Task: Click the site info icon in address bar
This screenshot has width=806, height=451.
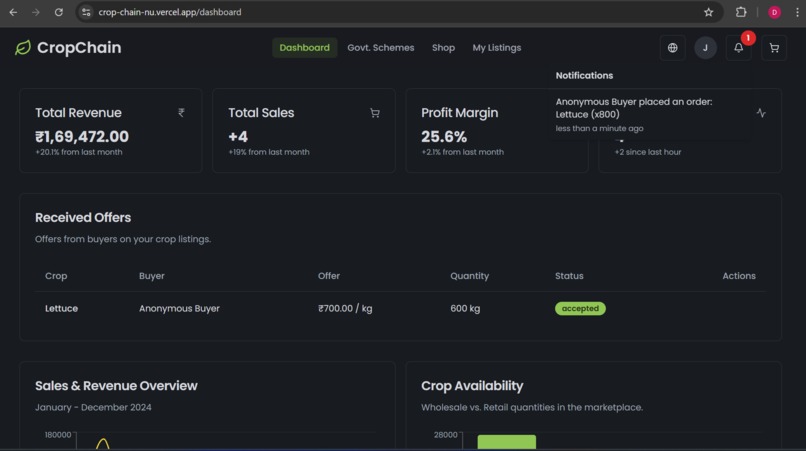Action: (x=86, y=12)
